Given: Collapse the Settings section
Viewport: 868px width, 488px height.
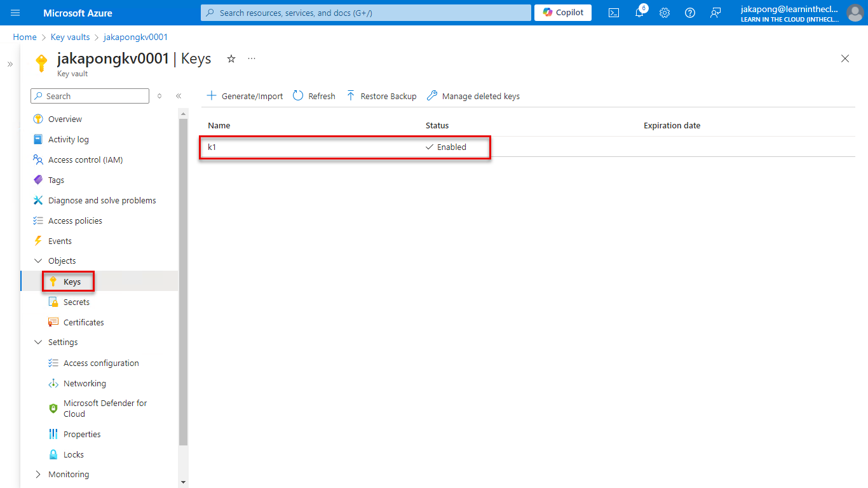Looking at the screenshot, I should [x=38, y=342].
